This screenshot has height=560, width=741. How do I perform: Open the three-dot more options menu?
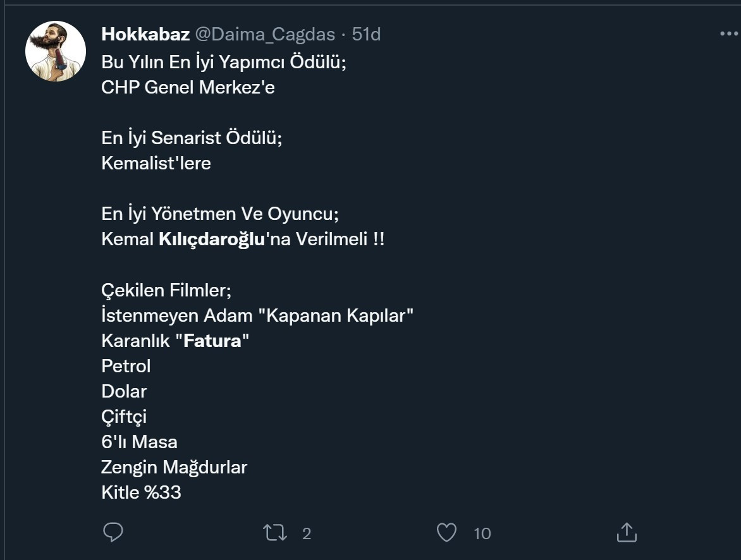728,34
